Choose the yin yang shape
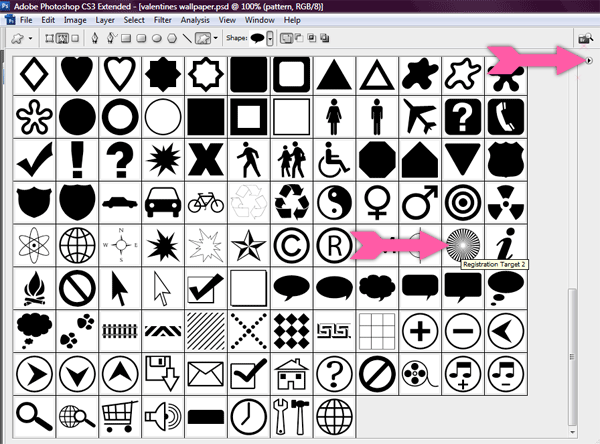 pyautogui.click(x=334, y=202)
